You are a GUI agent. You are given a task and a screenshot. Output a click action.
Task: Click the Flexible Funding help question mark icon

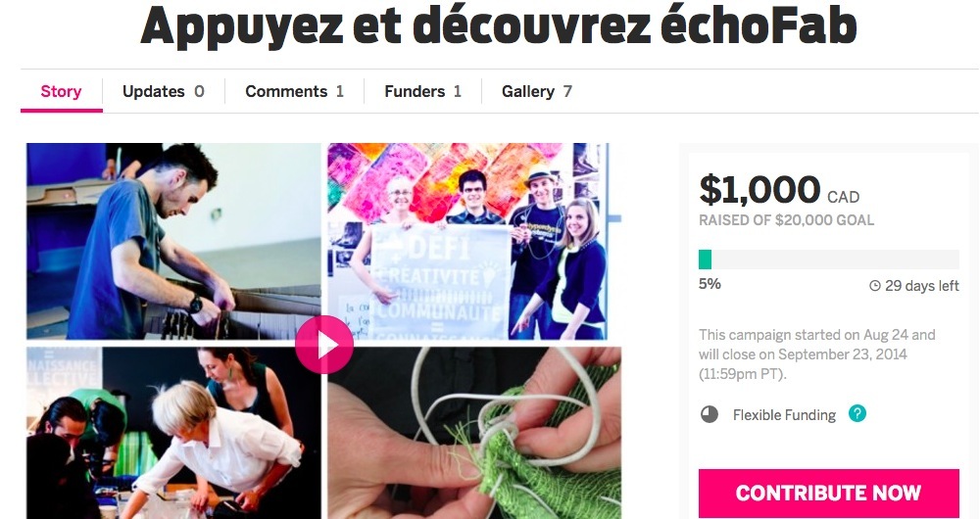[x=857, y=413]
